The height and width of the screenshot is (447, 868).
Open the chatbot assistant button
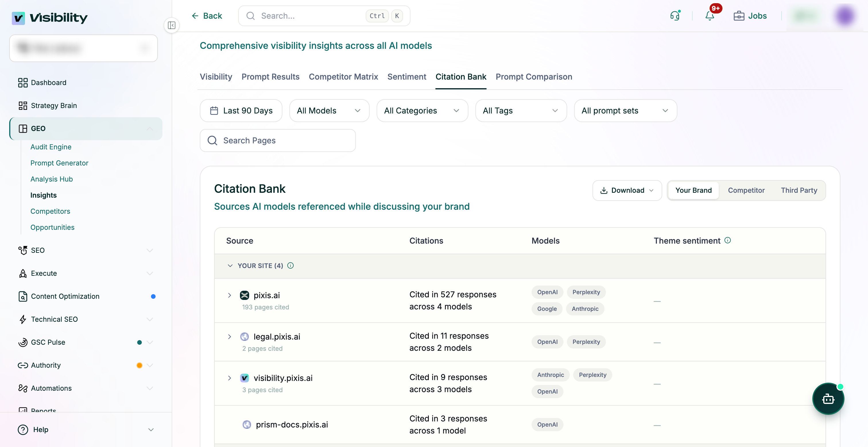[x=828, y=399]
